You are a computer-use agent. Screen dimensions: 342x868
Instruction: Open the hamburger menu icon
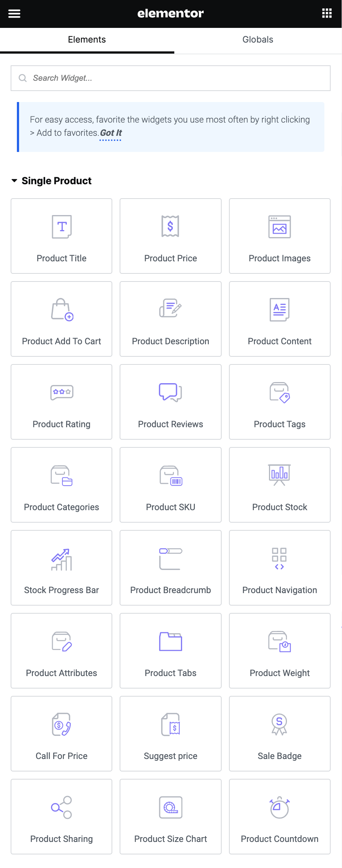(14, 14)
